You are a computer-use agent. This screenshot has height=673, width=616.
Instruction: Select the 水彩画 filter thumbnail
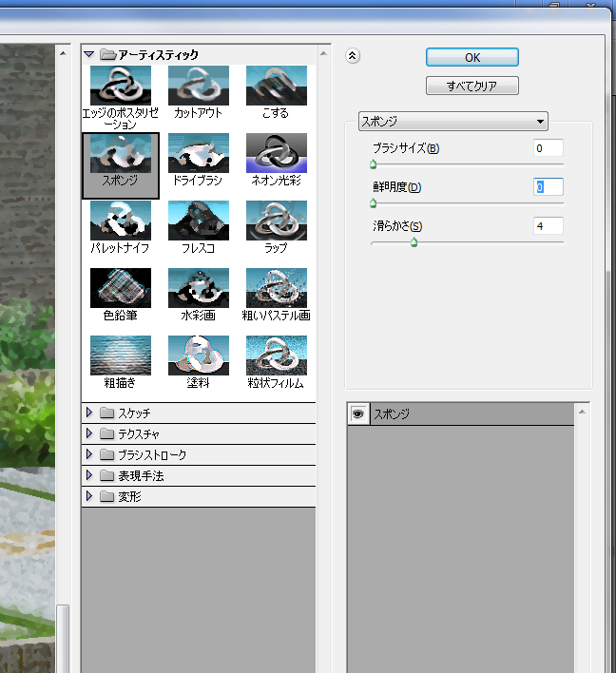pos(198,288)
